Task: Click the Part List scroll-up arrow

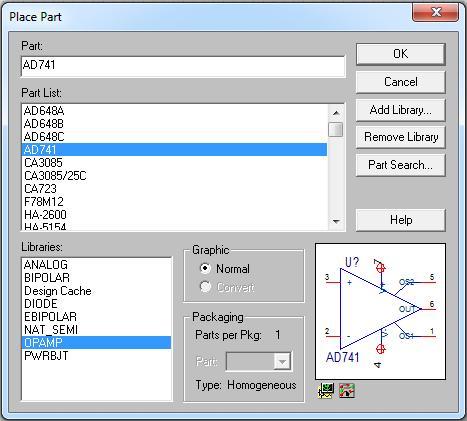Action: [336, 113]
